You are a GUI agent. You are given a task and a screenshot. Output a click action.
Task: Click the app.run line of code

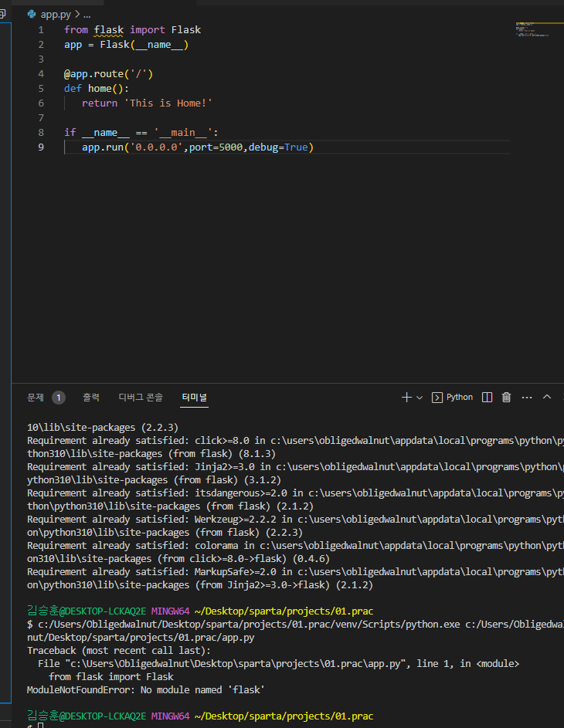198,147
